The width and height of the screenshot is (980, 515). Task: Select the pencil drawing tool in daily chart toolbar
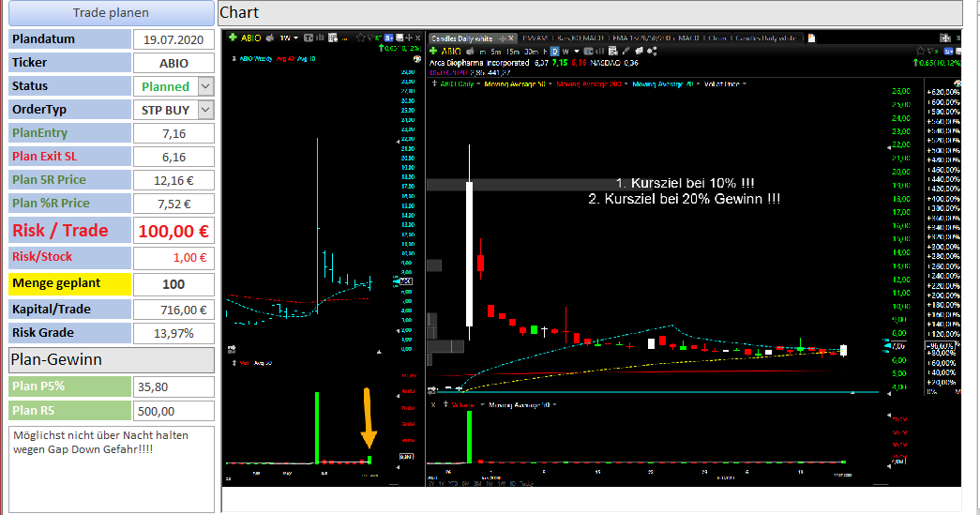point(626,52)
